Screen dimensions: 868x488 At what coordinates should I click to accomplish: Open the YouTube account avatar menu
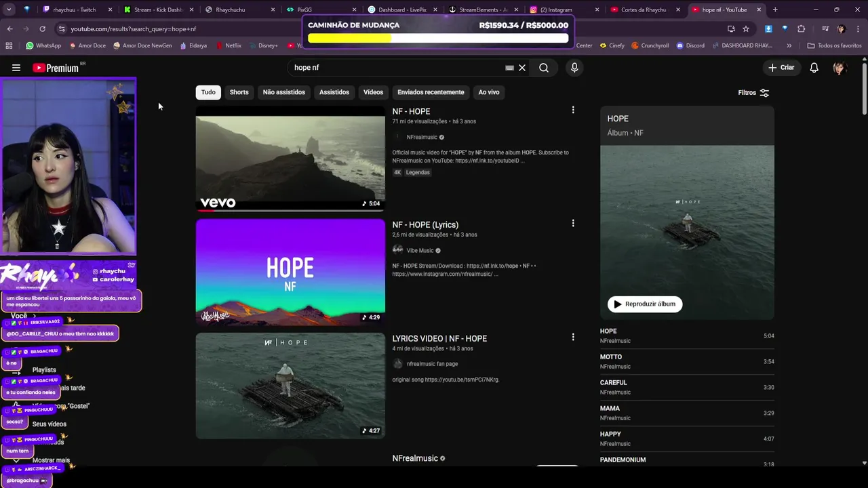click(840, 68)
